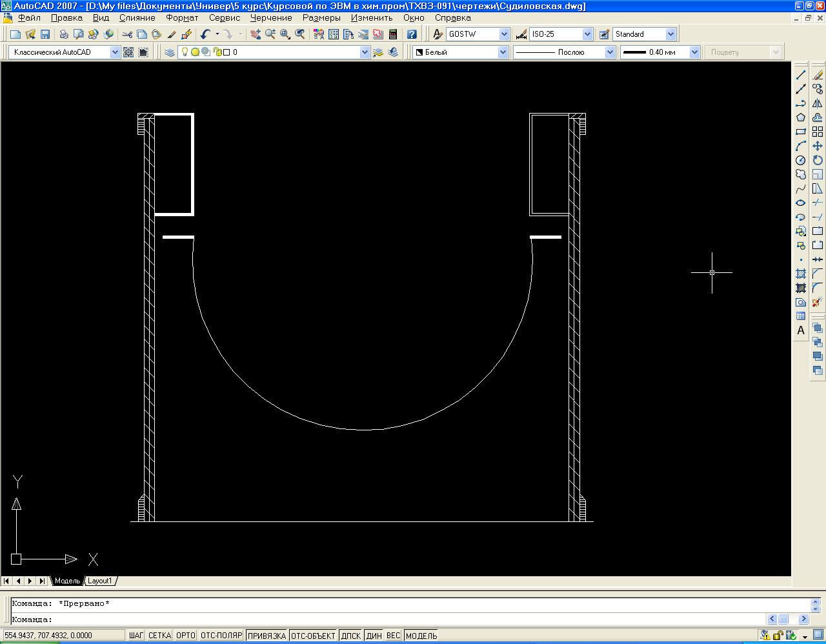Select the Polygon tool
This screenshot has width=826, height=644.
(x=801, y=117)
